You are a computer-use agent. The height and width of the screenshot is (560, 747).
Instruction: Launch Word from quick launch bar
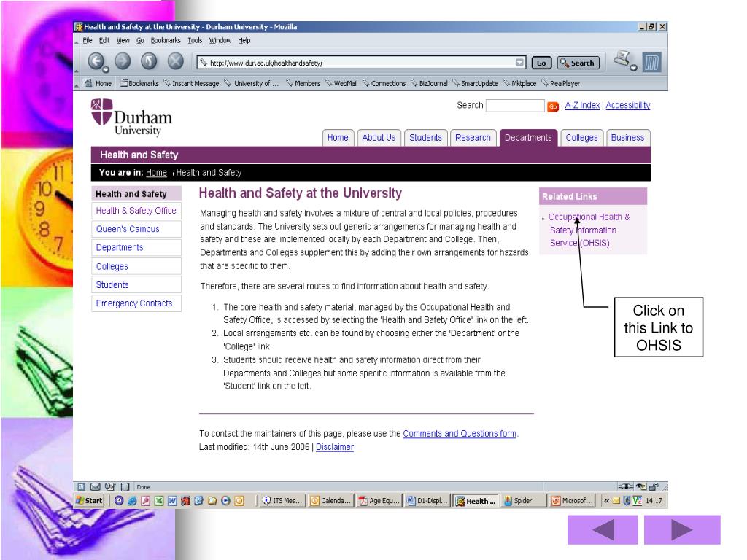[x=172, y=500]
